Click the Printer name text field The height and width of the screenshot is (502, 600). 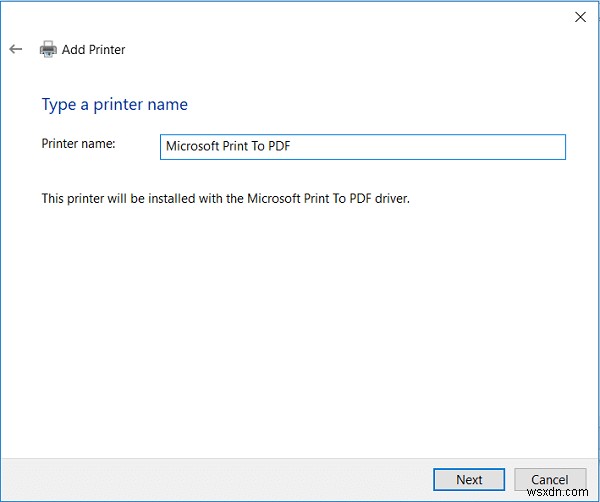click(x=362, y=147)
